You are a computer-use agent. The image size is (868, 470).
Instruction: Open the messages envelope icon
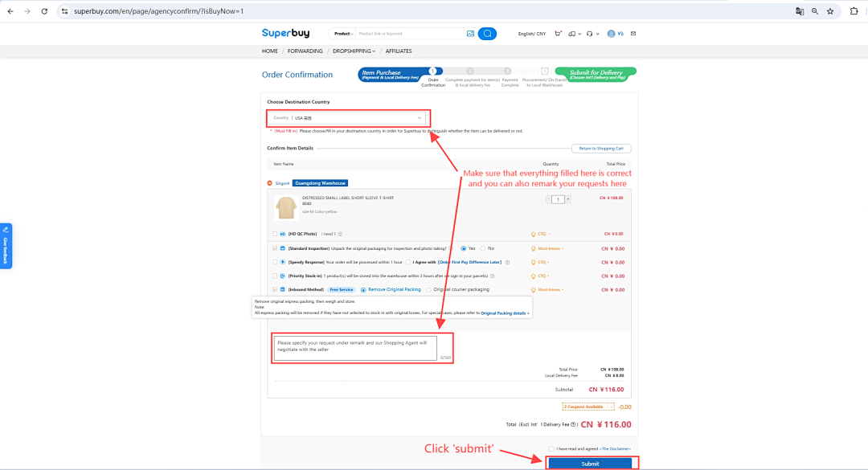633,34
